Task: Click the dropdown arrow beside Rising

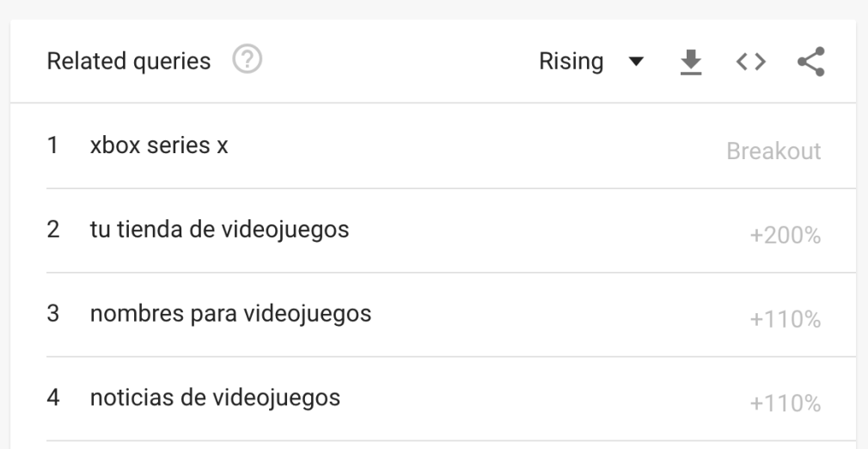Action: 636,62
